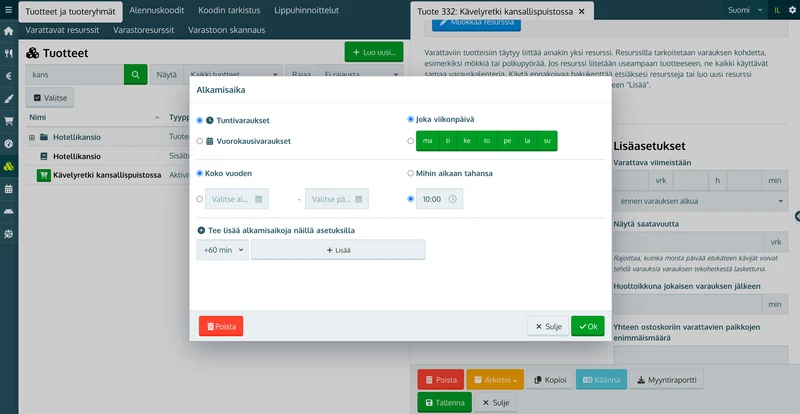Open the IL user badge
800x414 pixels.
[777, 10]
